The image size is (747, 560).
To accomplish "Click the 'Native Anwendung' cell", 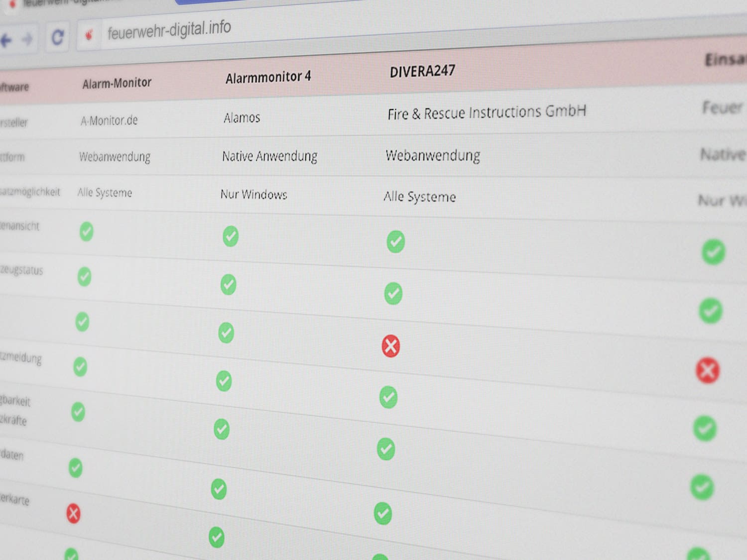I will (x=269, y=156).
